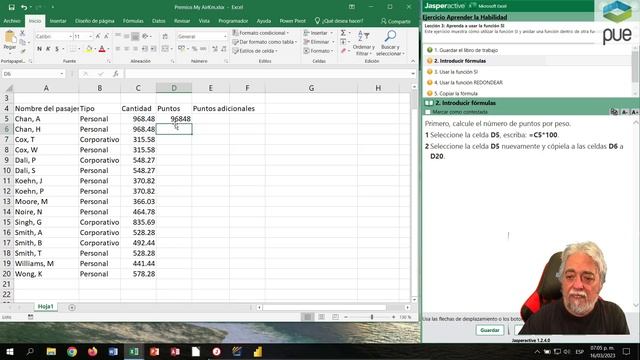Screen dimensions: 640x360
Task: Open Excel from the Windows taskbar
Action: coord(134,351)
